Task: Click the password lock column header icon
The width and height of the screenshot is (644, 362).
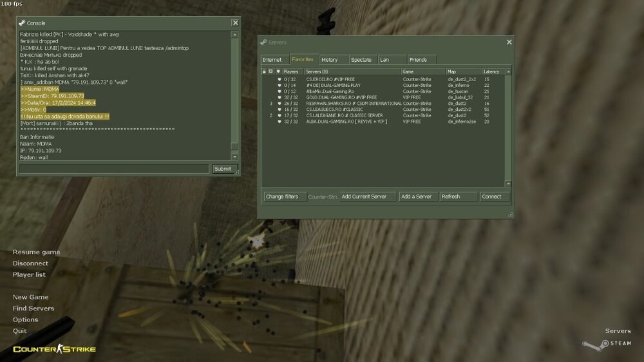Action: [x=264, y=71]
